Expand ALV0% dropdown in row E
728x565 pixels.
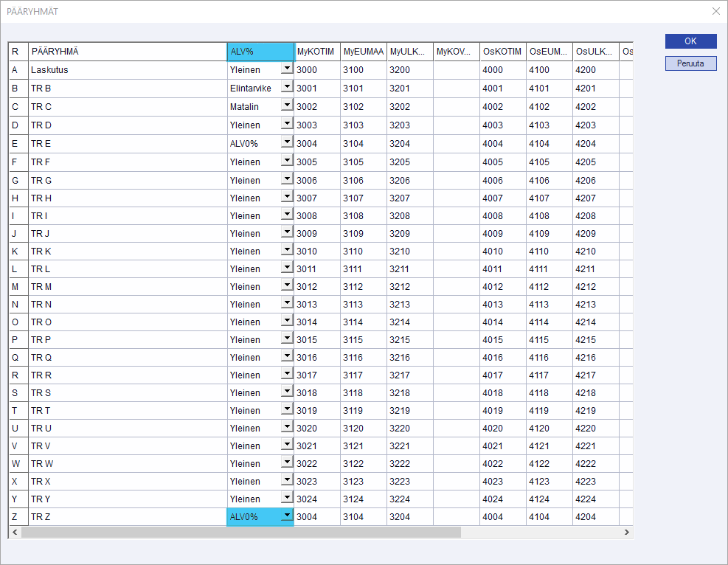[287, 143]
